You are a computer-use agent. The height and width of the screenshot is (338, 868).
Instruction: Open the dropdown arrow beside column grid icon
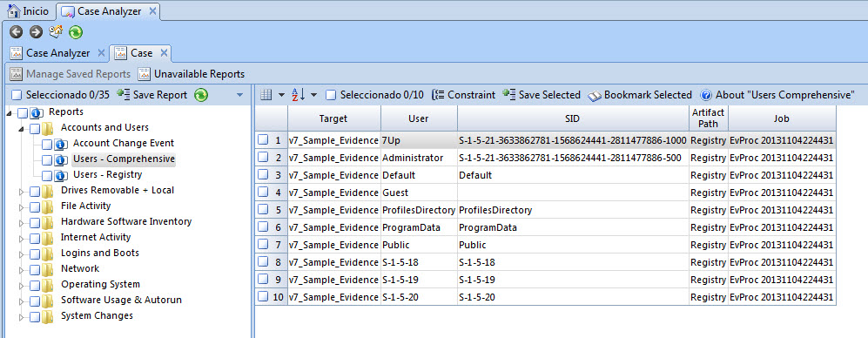tap(281, 95)
